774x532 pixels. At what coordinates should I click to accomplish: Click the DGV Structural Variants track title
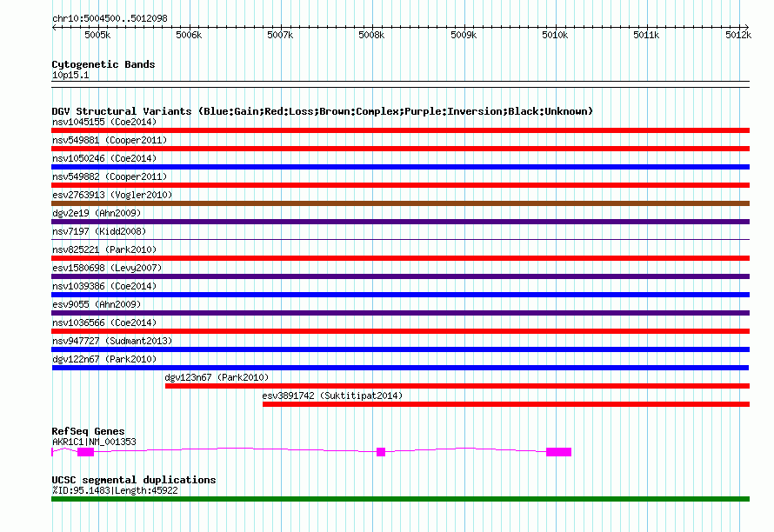pyautogui.click(x=323, y=111)
